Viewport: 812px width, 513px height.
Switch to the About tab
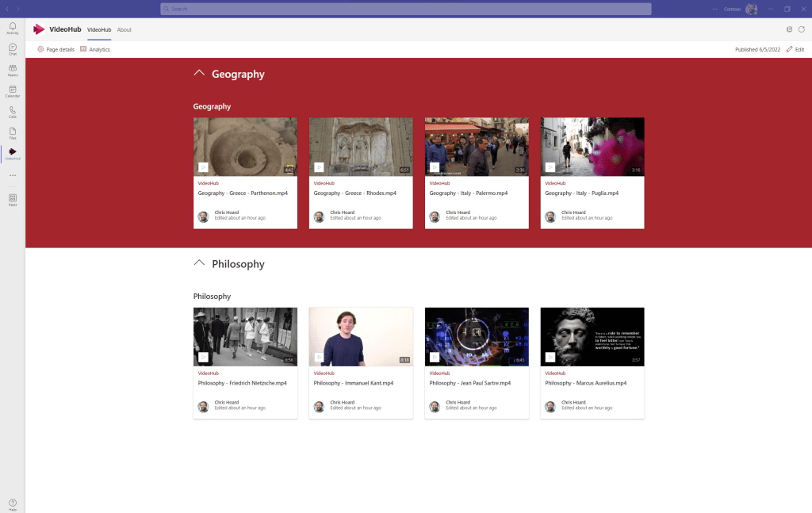tap(124, 29)
